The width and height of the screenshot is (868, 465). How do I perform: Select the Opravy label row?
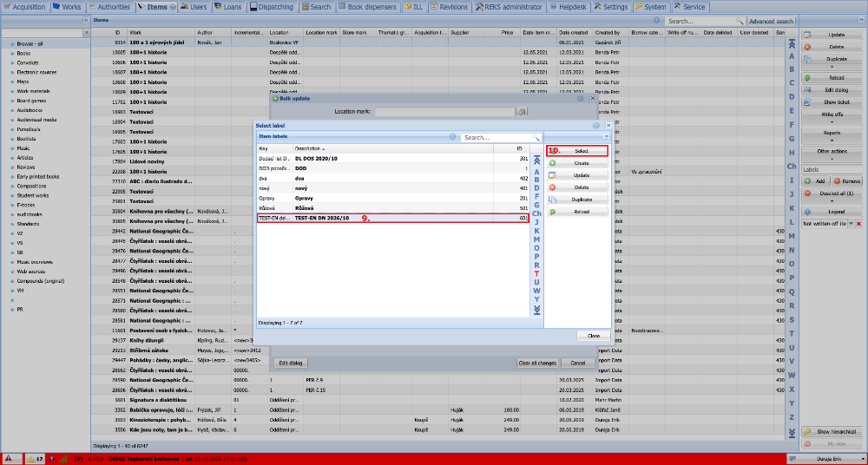[392, 198]
